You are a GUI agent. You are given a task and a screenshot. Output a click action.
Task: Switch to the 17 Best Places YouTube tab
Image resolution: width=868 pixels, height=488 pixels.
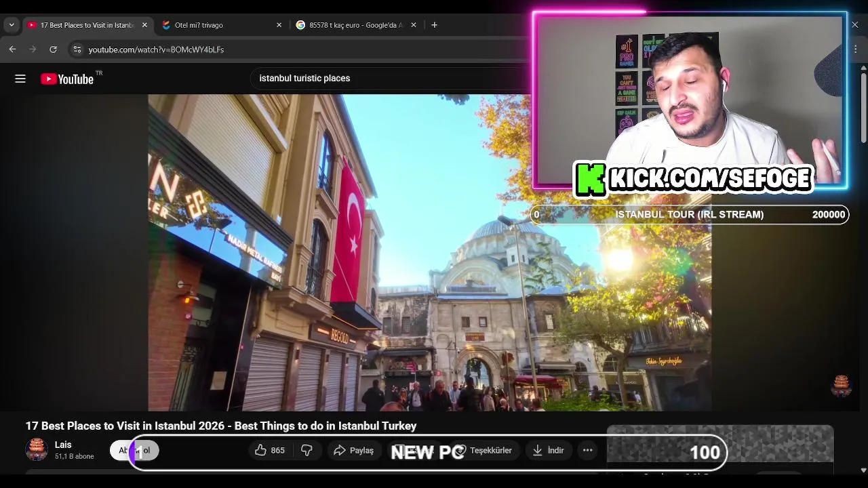pyautogui.click(x=87, y=25)
